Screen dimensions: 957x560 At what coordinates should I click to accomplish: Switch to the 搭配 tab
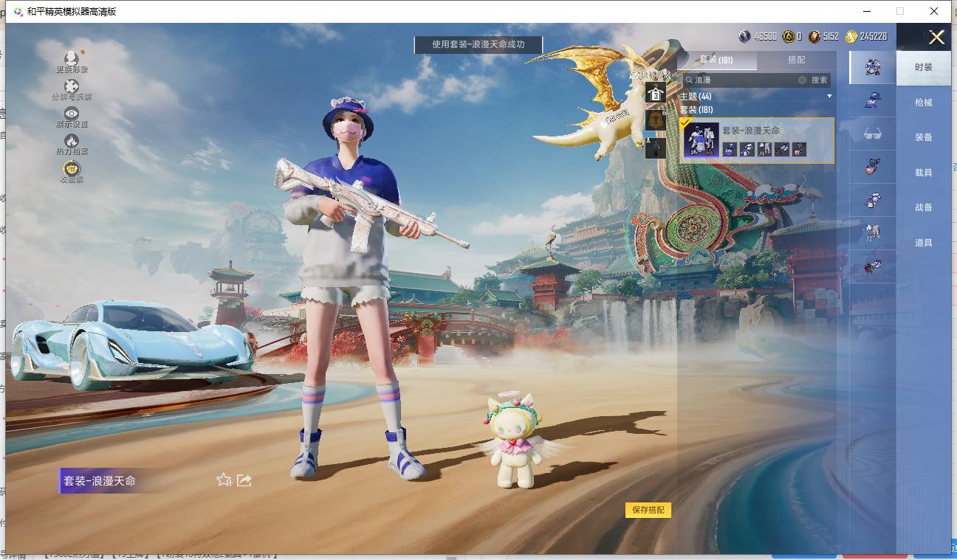(x=797, y=60)
